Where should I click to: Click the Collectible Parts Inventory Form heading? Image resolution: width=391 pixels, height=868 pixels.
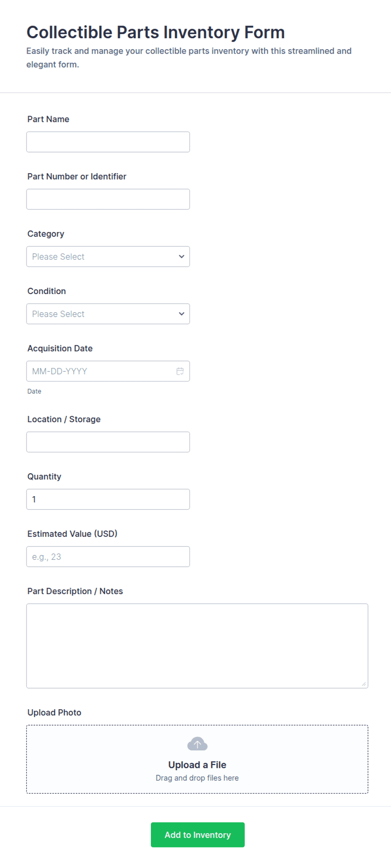tap(156, 32)
